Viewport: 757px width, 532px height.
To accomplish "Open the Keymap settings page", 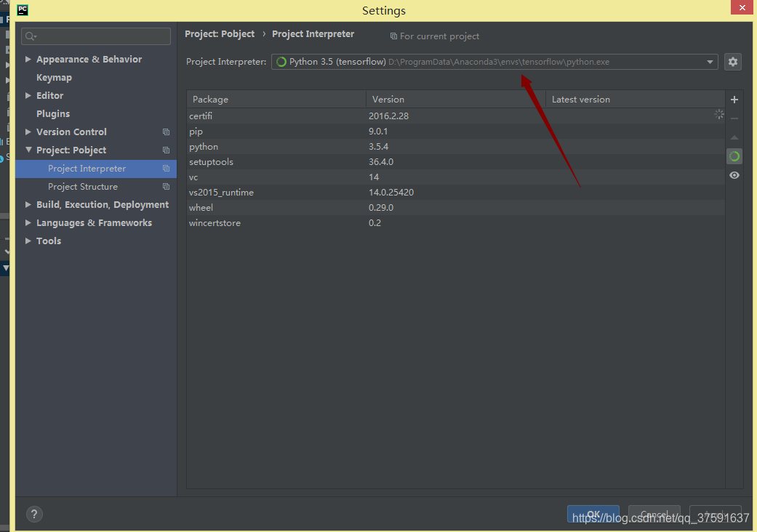I will coord(54,78).
